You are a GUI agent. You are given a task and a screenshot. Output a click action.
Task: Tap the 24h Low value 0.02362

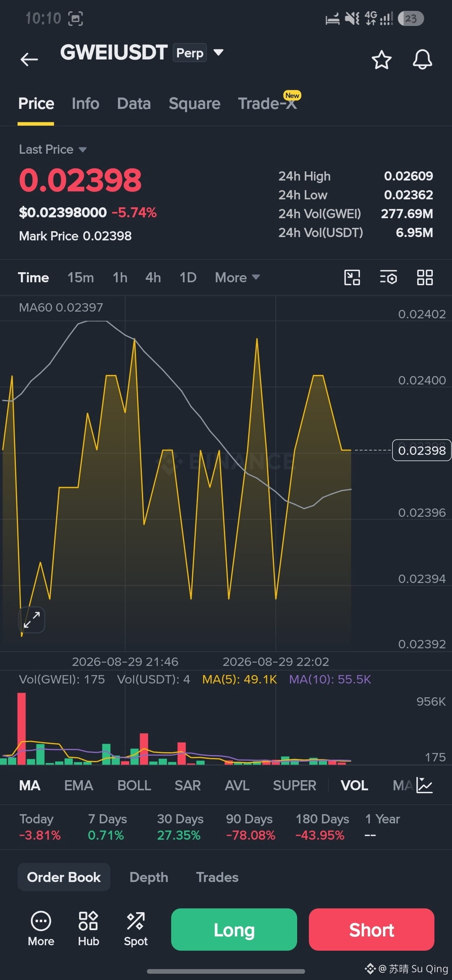pyautogui.click(x=408, y=195)
